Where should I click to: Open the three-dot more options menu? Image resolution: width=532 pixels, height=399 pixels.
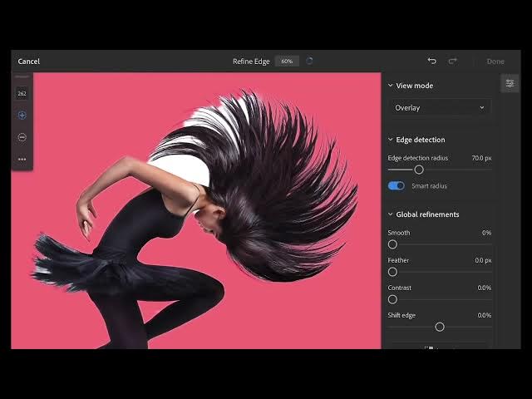point(22,159)
